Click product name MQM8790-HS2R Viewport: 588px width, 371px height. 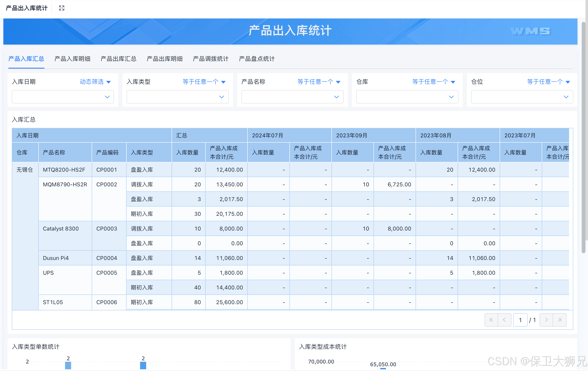point(65,184)
